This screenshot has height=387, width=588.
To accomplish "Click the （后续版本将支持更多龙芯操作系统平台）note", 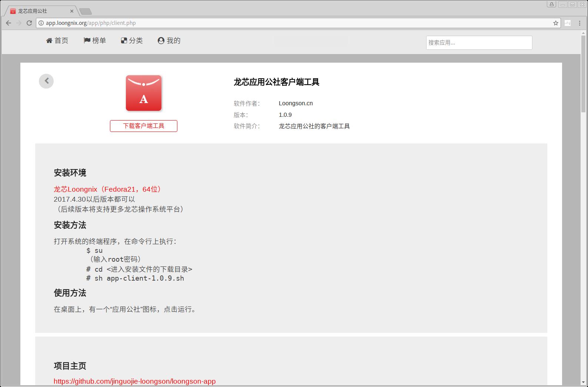I will point(119,209).
